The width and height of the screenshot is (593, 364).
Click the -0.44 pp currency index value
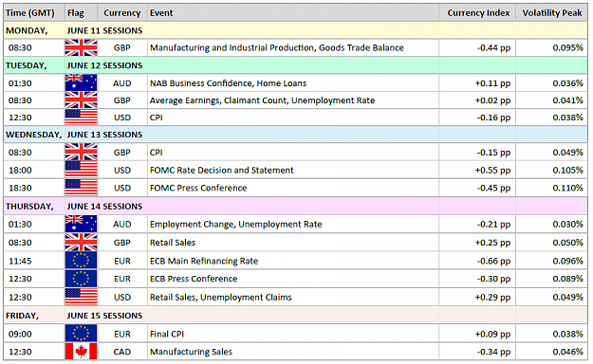pyautogui.click(x=493, y=48)
